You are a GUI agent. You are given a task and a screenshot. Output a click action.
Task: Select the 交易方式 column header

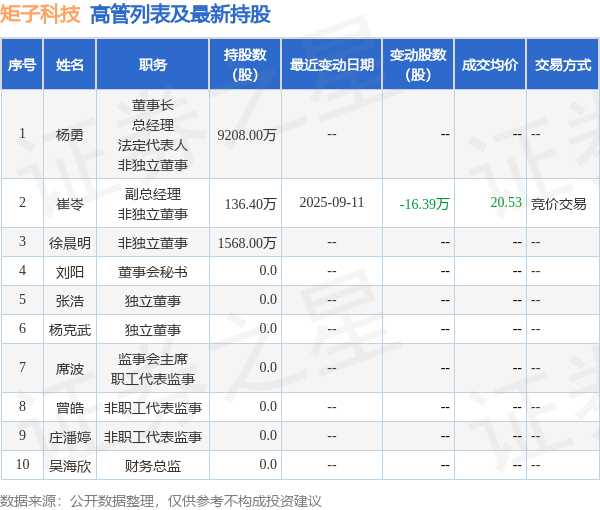[x=563, y=65]
